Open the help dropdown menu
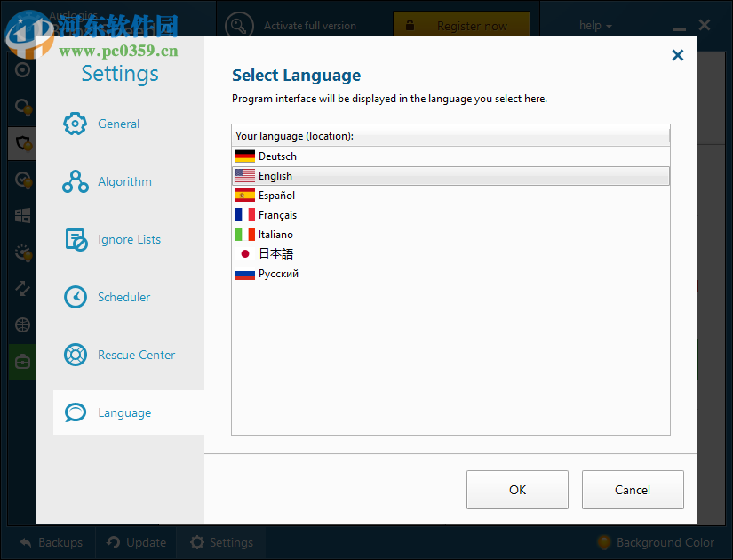The image size is (733, 560). pos(595,26)
